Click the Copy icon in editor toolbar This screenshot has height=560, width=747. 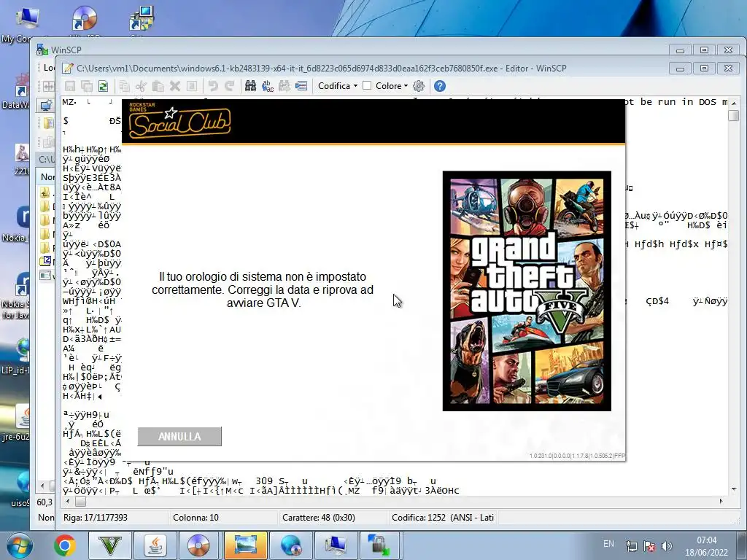pos(124,86)
